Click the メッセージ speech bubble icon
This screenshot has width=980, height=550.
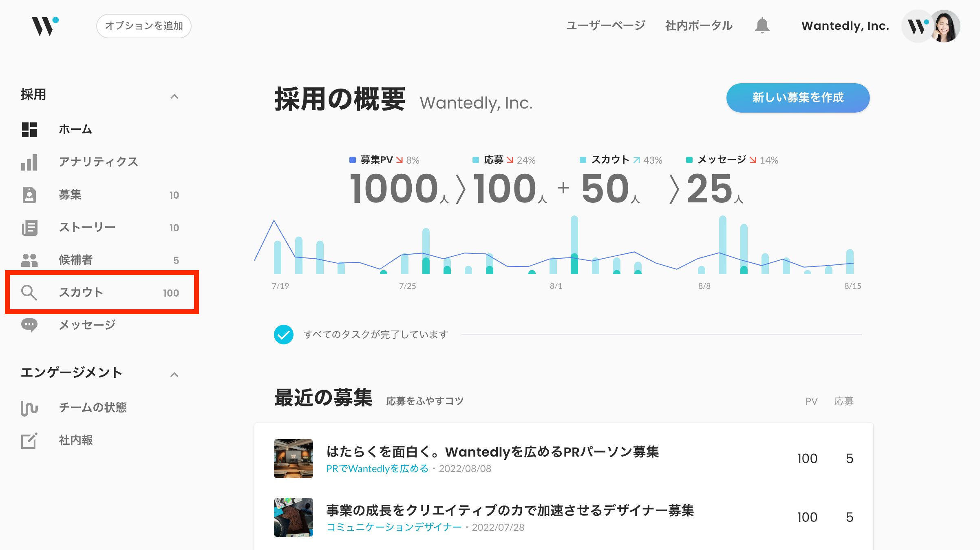point(29,325)
